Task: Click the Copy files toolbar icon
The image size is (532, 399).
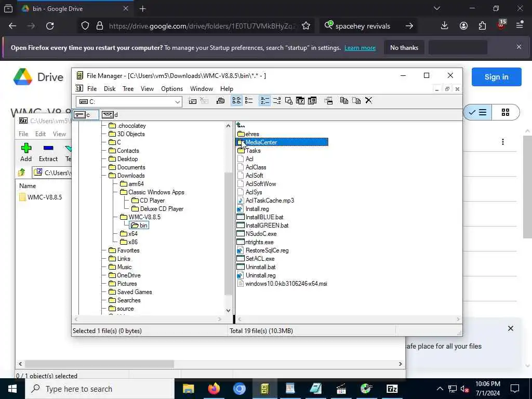Action: pos(344,101)
